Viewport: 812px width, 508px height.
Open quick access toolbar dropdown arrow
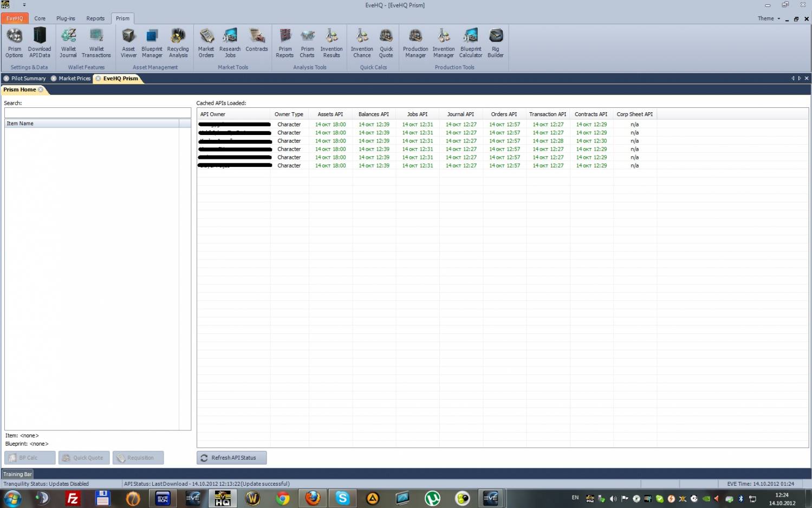24,5
